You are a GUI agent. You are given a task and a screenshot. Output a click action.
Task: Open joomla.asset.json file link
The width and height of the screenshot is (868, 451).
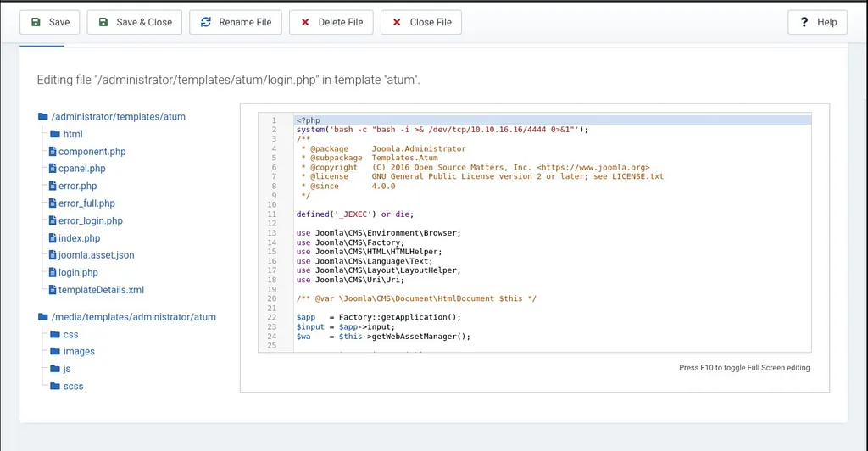(x=97, y=255)
